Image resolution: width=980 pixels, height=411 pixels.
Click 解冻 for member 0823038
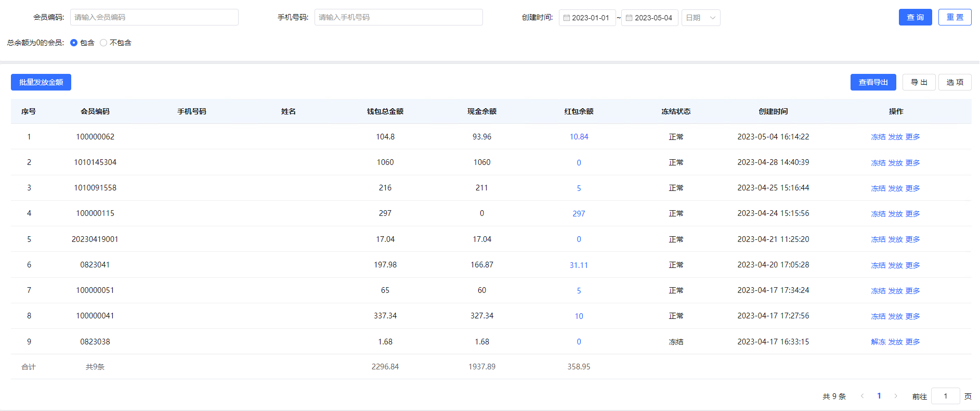(878, 342)
